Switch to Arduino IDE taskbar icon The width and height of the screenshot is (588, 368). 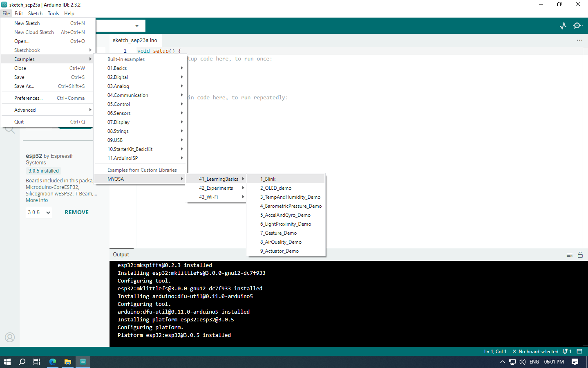click(83, 362)
